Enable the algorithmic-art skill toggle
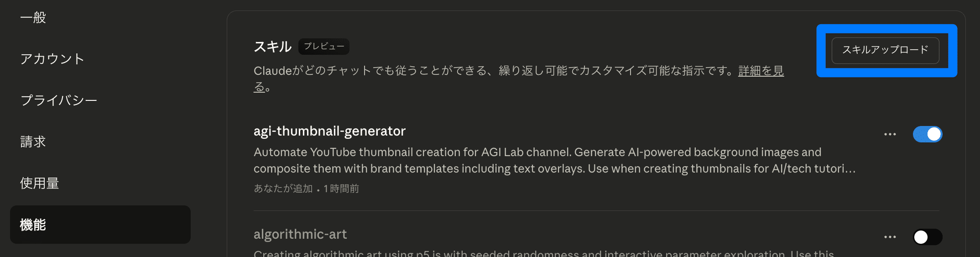980x257 pixels. pyautogui.click(x=927, y=237)
